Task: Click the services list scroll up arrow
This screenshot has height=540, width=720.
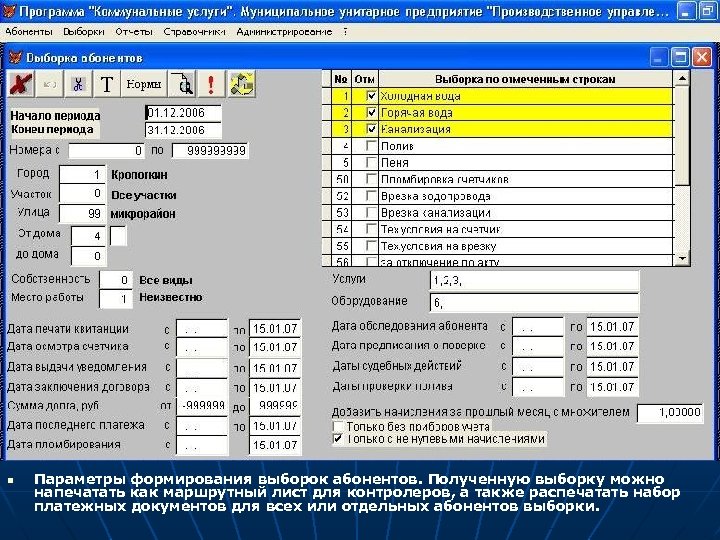Action: click(x=682, y=79)
